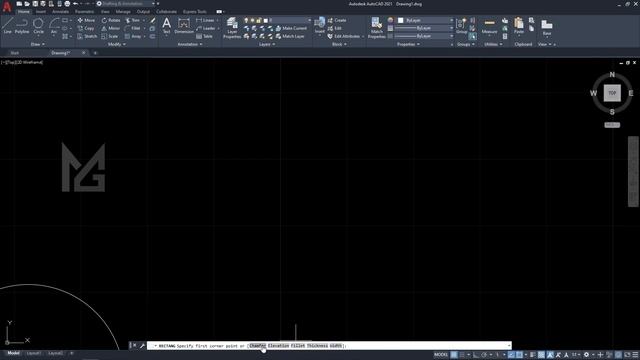Choose the Trim command
The image size is (640, 360).
point(132,20)
